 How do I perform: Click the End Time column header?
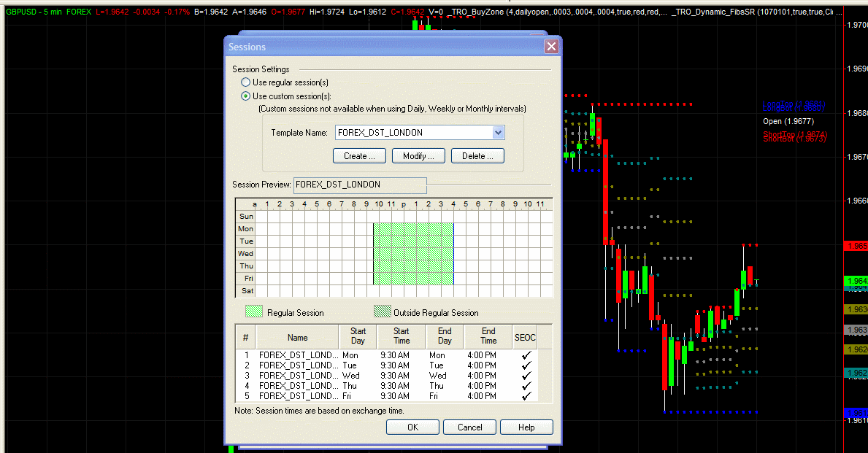click(x=488, y=338)
